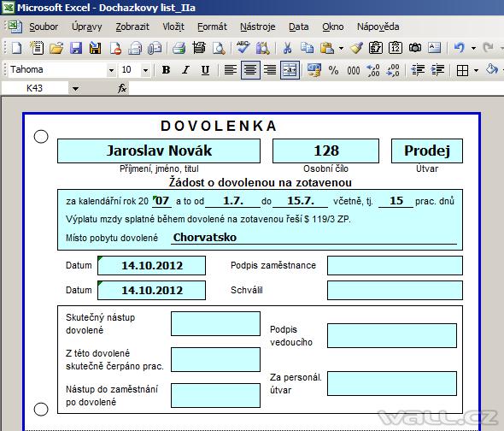Toggle Bold formatting
The image size is (504, 431).
pyautogui.click(x=167, y=70)
